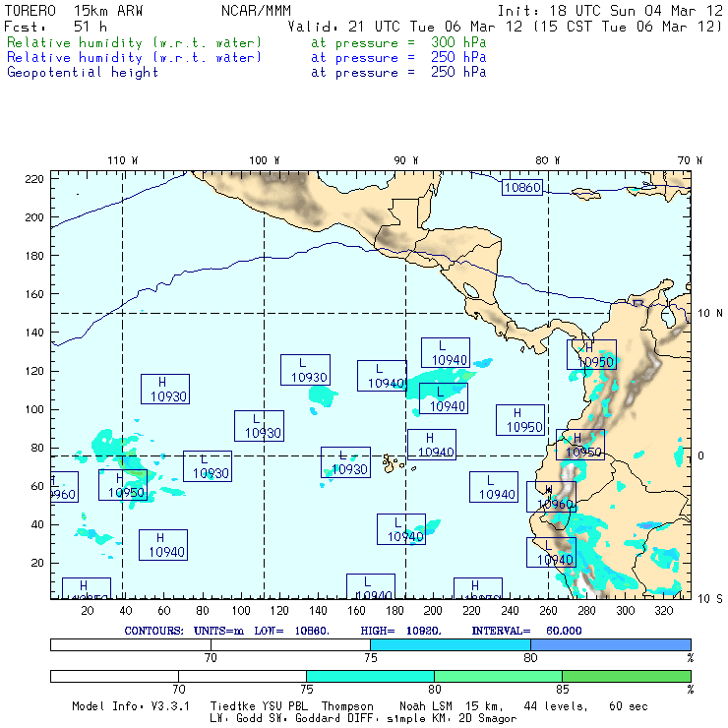Click the "60 sec" timestep text

629,706
